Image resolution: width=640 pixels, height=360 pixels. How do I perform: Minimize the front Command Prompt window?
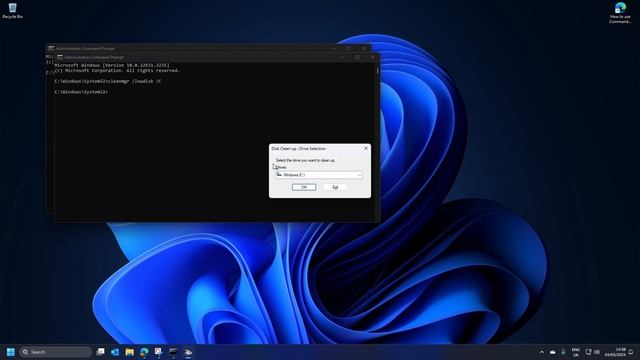[x=342, y=57]
